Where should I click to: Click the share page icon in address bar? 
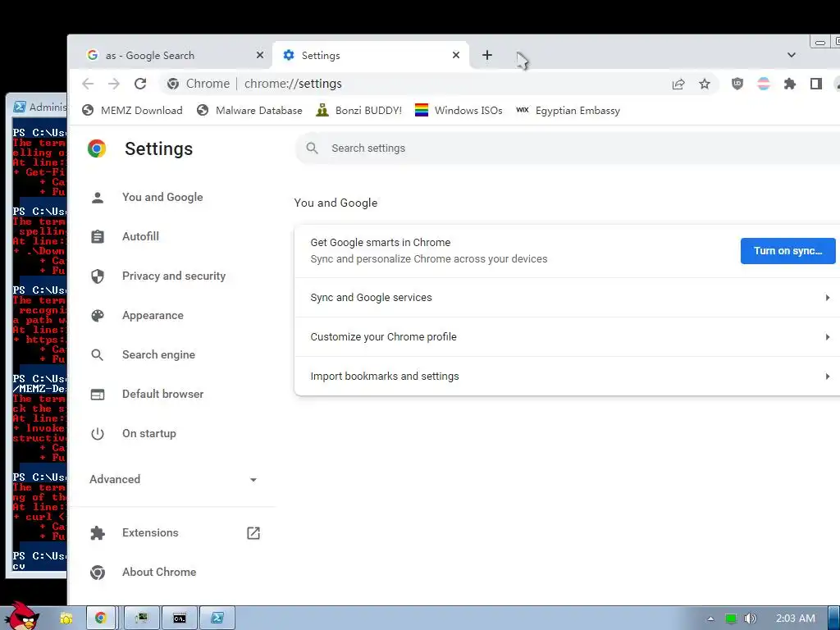678,84
